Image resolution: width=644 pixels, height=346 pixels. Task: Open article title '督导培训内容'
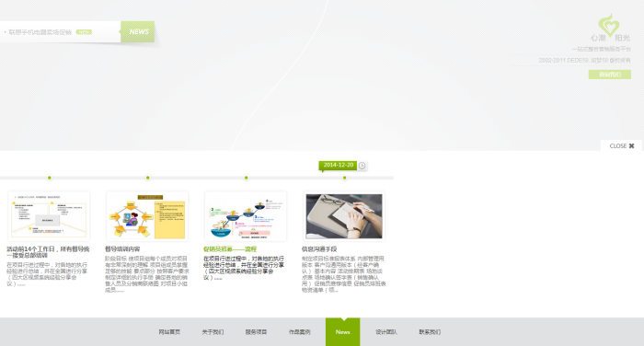pos(122,249)
